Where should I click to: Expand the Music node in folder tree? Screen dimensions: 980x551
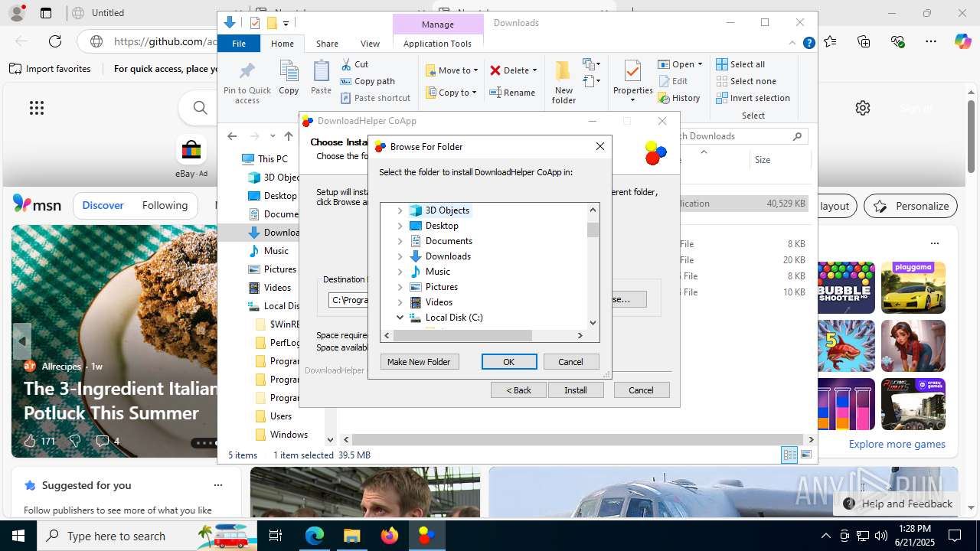(400, 272)
